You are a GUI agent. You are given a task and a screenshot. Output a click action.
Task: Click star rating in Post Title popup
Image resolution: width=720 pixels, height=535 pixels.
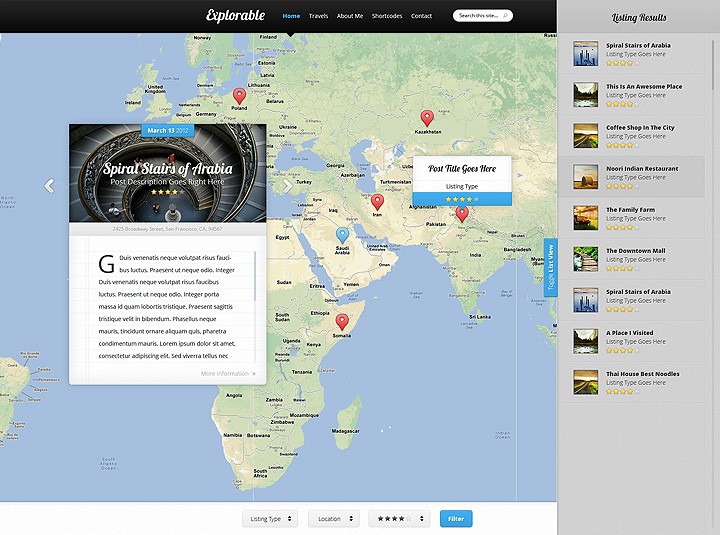coord(462,199)
